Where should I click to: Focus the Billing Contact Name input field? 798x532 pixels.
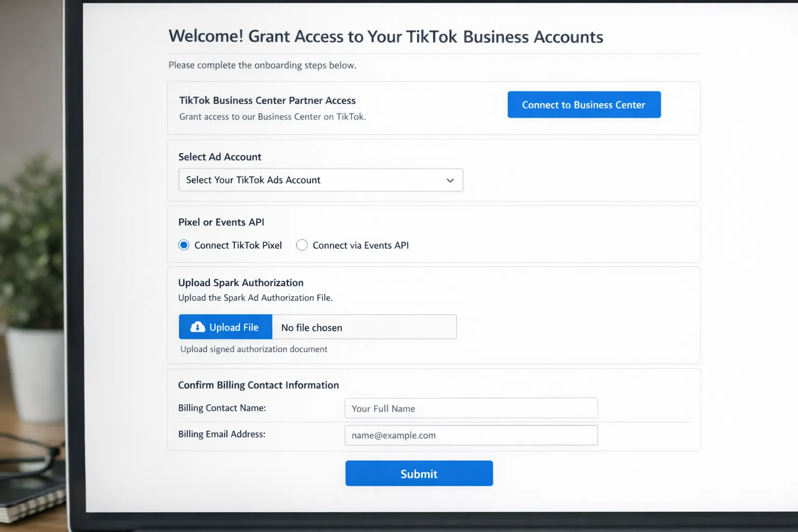point(471,408)
